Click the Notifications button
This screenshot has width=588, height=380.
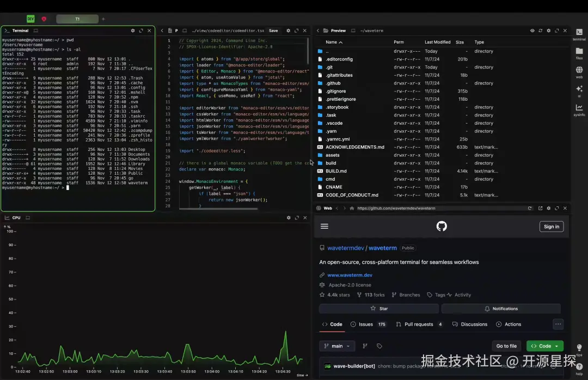501,308
